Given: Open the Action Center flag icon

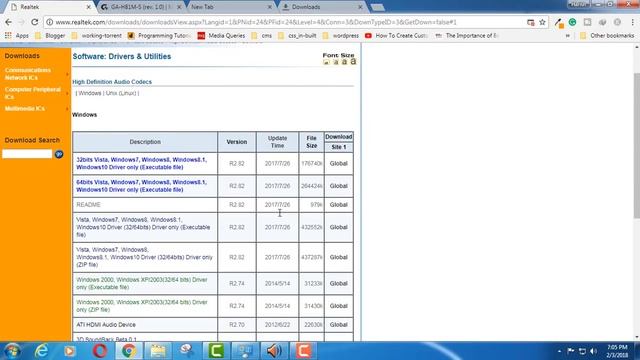Looking at the screenshot, I should [571, 351].
